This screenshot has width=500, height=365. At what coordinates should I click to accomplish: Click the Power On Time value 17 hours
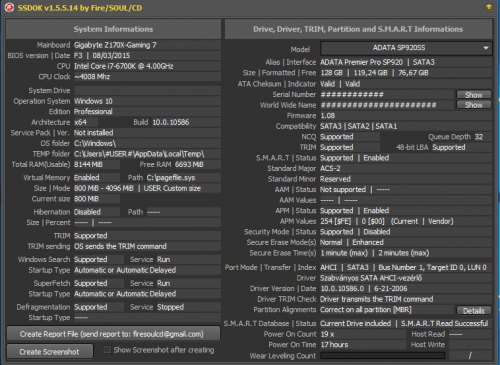[x=363, y=345]
